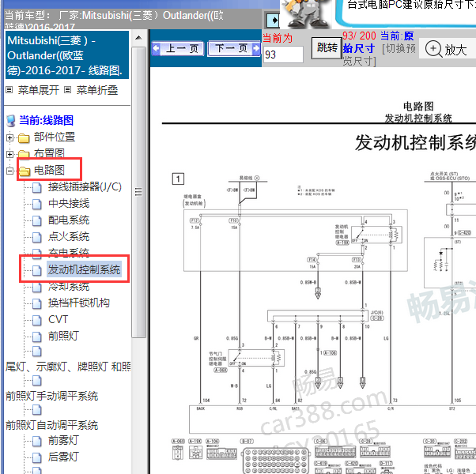476x474 pixels.
Task: Open the 点火系统 diagram page
Action: coord(69,236)
